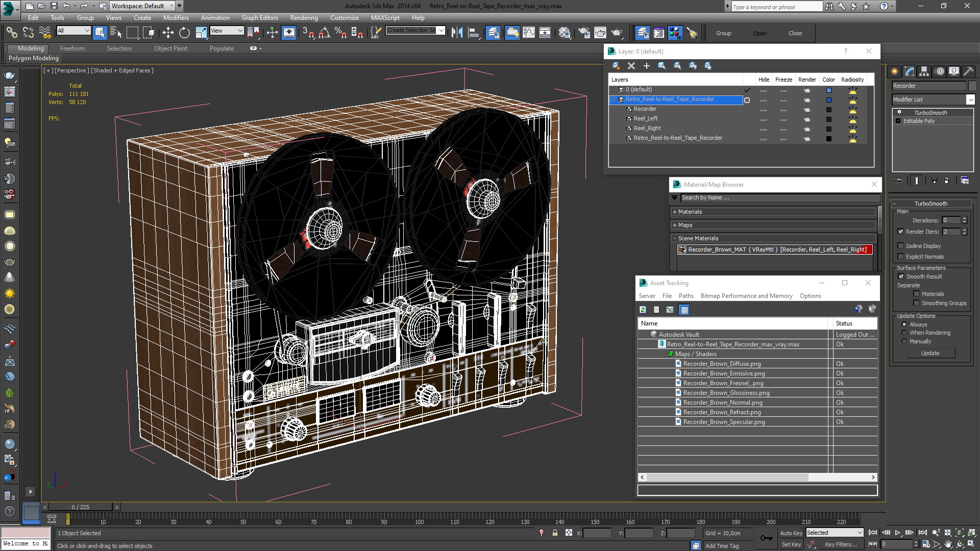Image resolution: width=980 pixels, height=551 pixels.
Task: Refresh the Asset Tracking list
Action: [643, 310]
